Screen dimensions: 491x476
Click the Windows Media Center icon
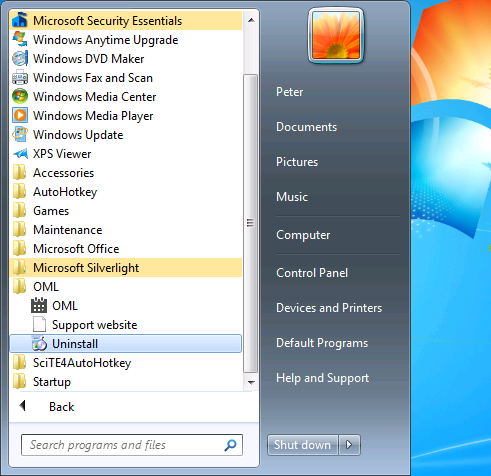click(x=20, y=97)
